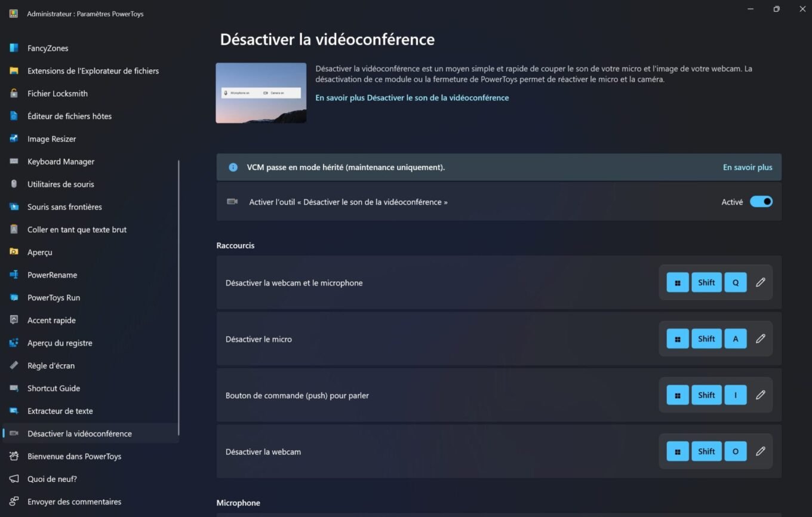This screenshot has height=517, width=812.
Task: Click the File Explorer extensions folder icon
Action: click(14, 70)
